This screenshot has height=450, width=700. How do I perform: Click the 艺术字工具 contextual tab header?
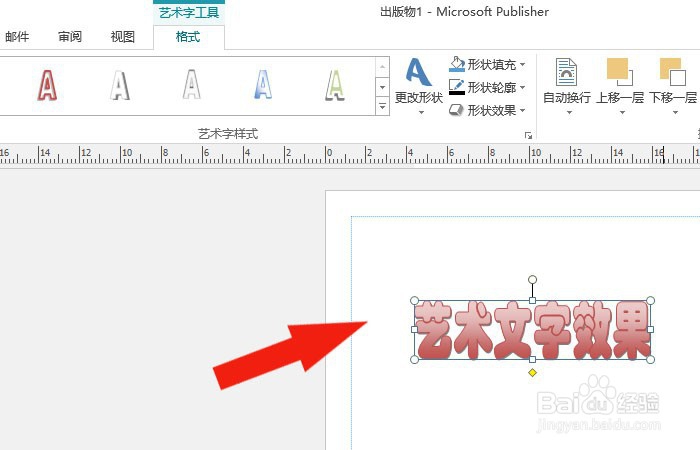point(189,12)
